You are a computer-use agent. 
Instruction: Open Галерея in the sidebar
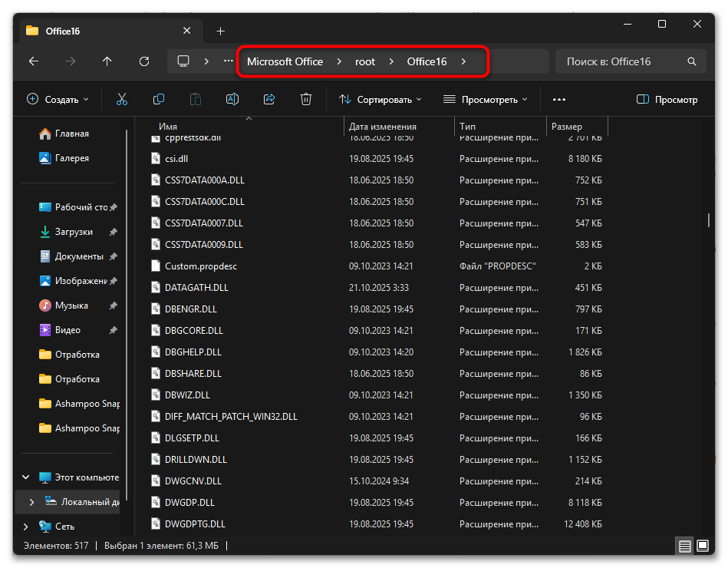coord(64,158)
